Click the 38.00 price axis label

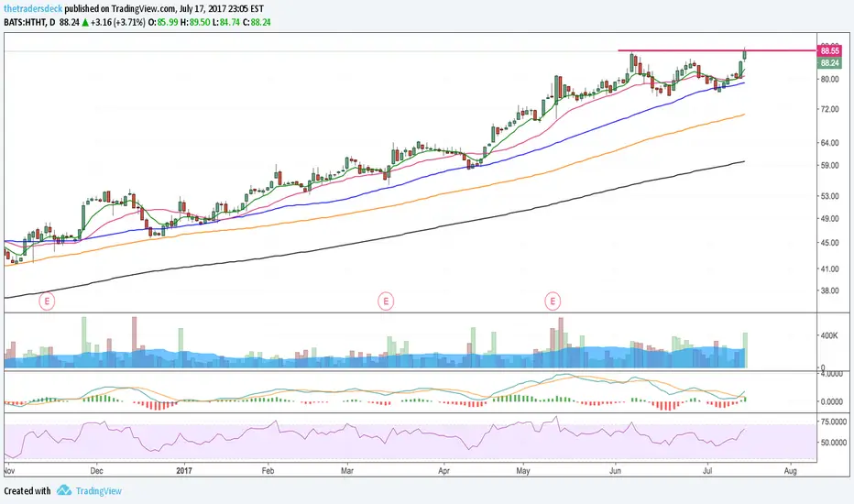[829, 291]
